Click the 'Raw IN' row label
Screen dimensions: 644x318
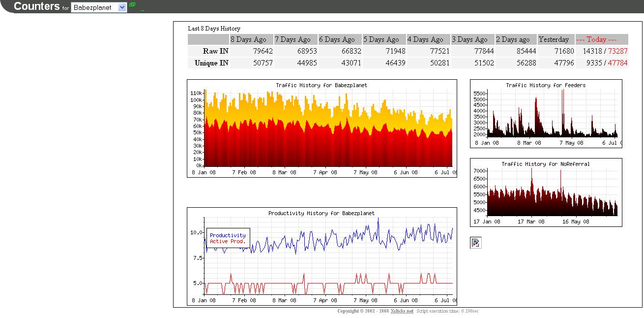click(216, 51)
